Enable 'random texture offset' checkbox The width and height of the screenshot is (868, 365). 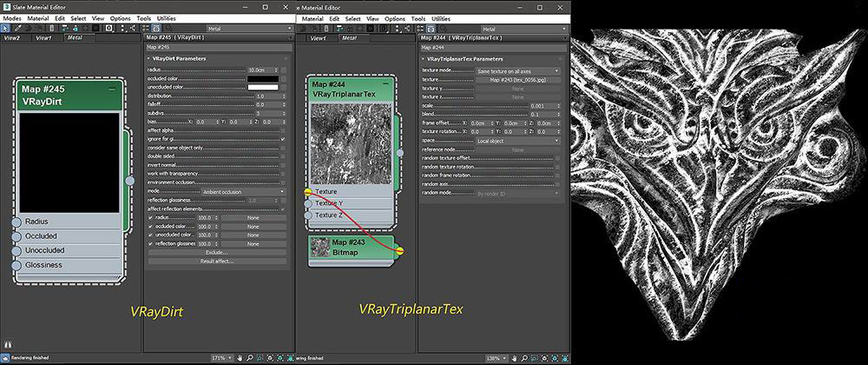click(557, 158)
